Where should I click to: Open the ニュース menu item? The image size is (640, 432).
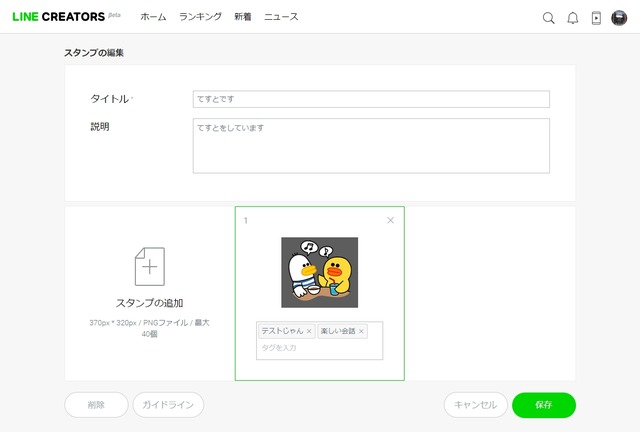tap(281, 17)
